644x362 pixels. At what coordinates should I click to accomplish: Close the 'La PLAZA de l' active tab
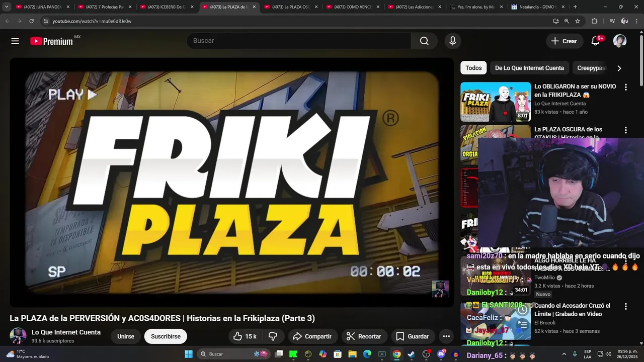coord(254,7)
